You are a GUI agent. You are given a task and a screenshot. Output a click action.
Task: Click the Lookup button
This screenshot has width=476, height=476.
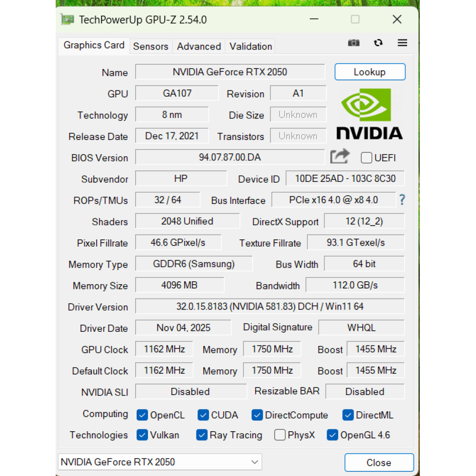[370, 72]
